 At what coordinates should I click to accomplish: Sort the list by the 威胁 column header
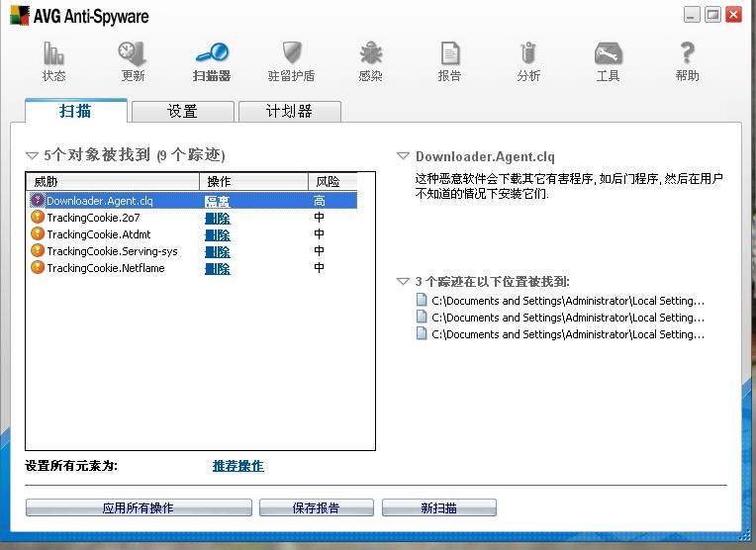click(x=113, y=181)
